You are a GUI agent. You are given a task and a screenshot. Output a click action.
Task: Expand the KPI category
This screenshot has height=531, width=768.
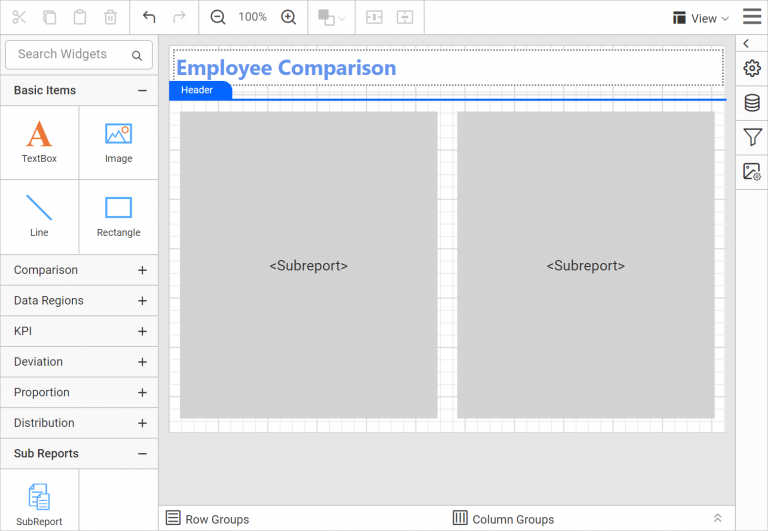click(x=79, y=331)
